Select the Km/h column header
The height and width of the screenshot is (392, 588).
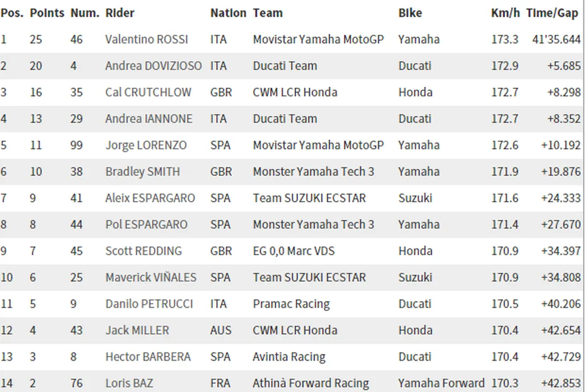pos(505,13)
